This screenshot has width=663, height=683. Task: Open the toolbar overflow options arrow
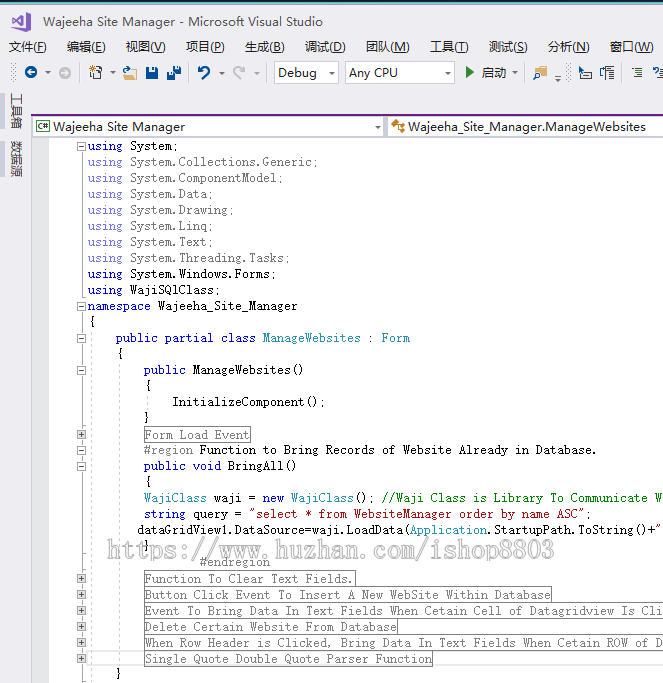(558, 79)
